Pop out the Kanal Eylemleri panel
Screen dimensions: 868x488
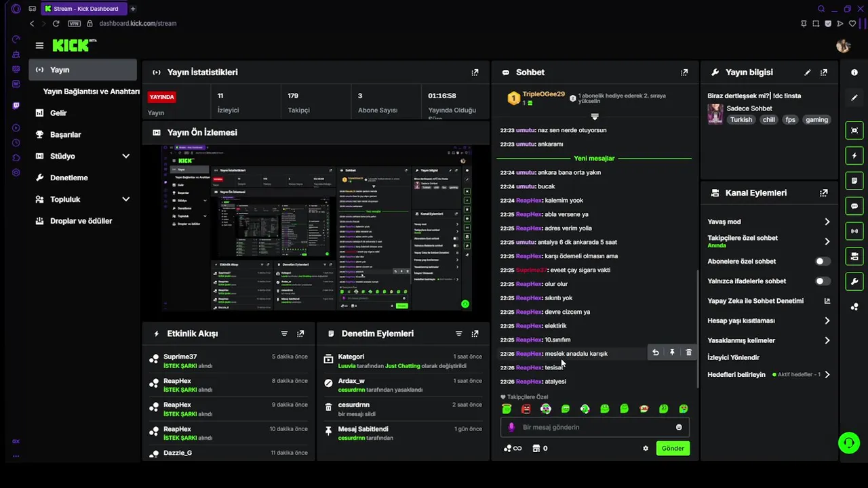tap(824, 193)
